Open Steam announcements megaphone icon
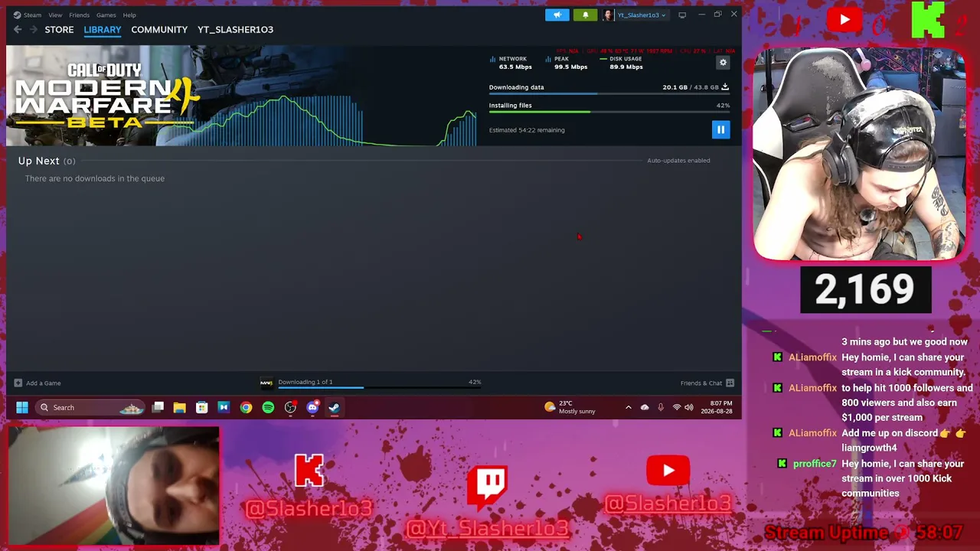The height and width of the screenshot is (551, 980). [557, 15]
